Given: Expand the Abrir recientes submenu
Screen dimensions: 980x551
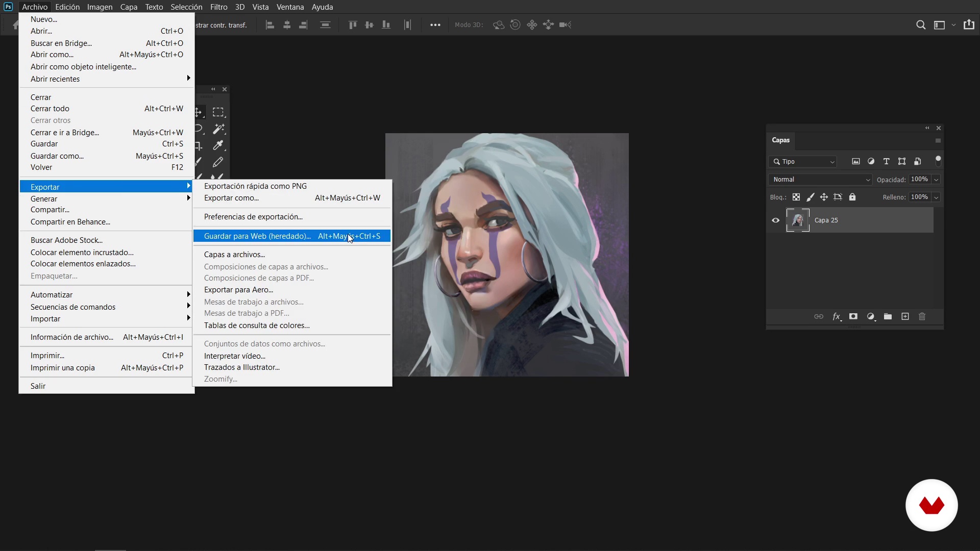Looking at the screenshot, I should 106,79.
